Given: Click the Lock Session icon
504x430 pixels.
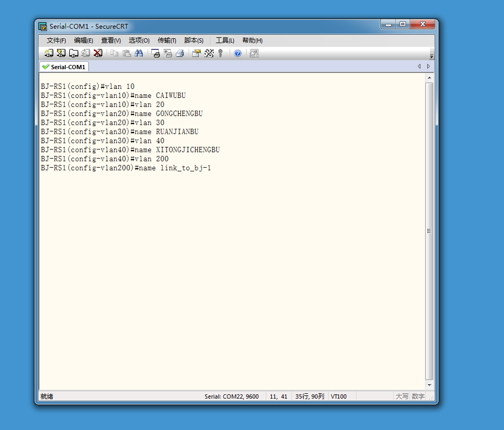Looking at the screenshot, I should tap(254, 53).
